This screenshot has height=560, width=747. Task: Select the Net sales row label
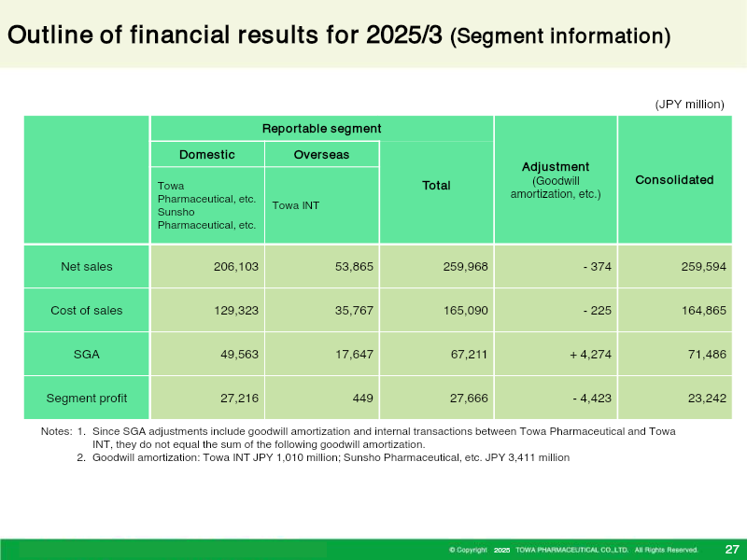(x=87, y=267)
